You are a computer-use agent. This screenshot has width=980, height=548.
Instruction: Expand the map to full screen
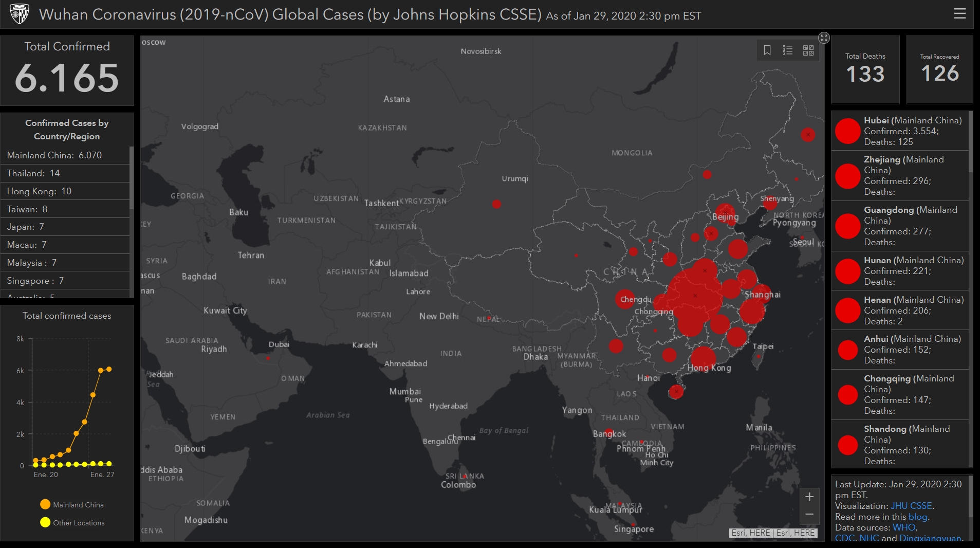pos(824,38)
